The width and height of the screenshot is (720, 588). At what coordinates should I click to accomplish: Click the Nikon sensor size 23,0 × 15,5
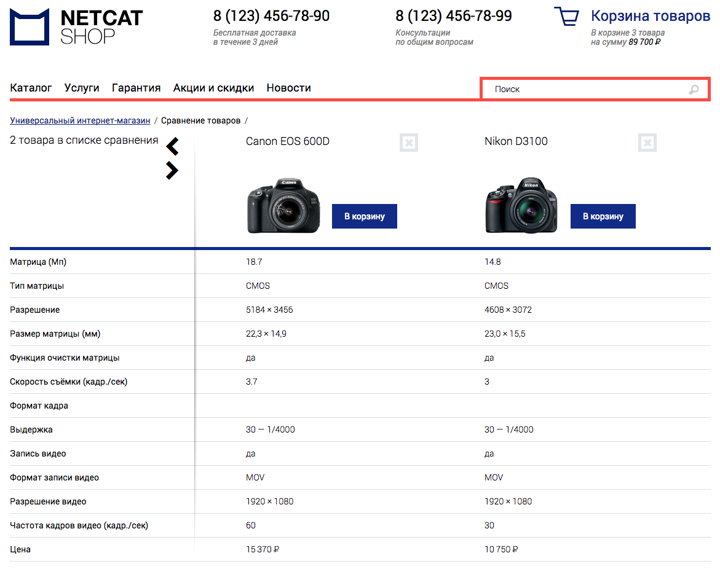[505, 334]
